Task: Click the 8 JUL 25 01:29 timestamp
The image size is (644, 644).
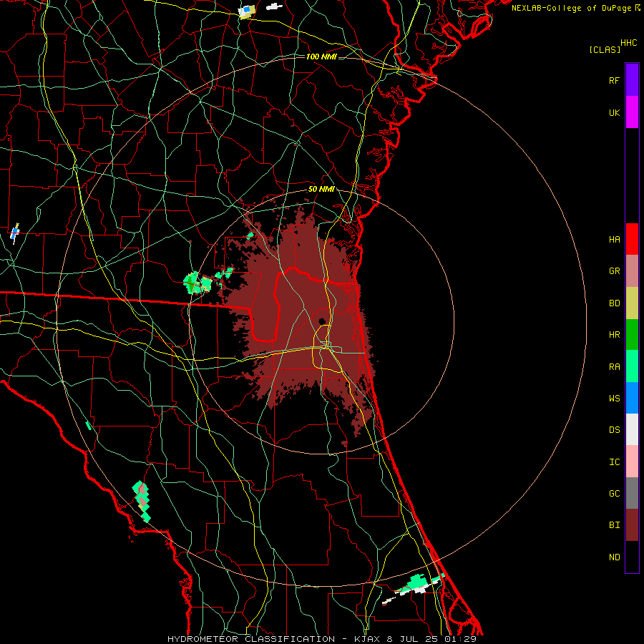Action: pos(431,639)
